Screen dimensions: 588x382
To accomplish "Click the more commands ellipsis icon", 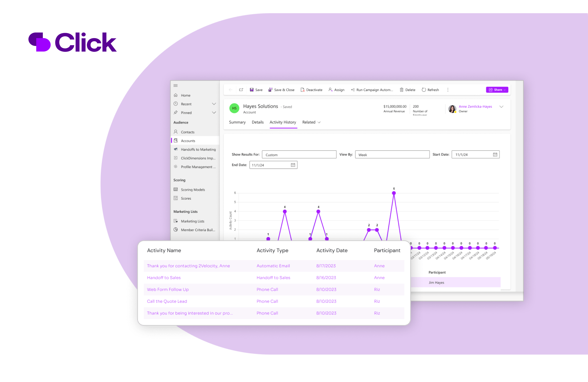I will tap(448, 90).
